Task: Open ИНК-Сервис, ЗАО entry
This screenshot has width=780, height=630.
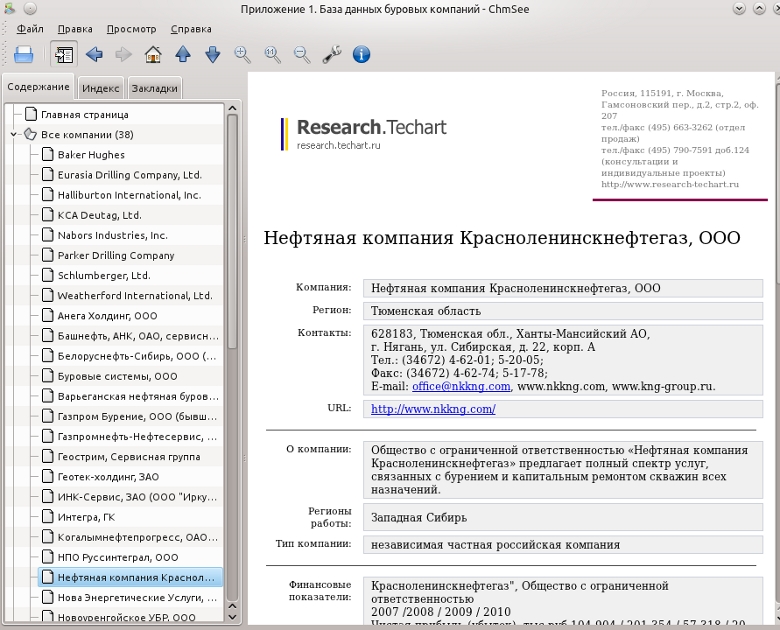Action: tap(137, 497)
